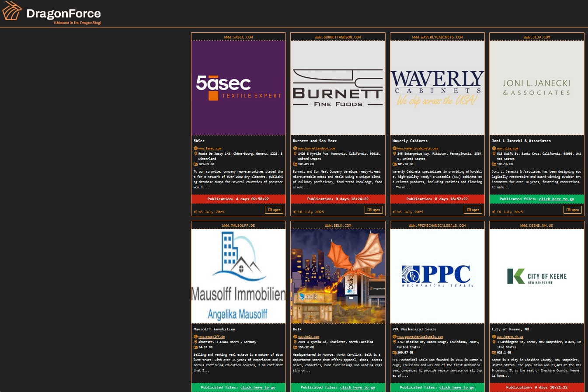Open the www.jlja.com link
This screenshot has width=588, height=392.
pos(508,149)
